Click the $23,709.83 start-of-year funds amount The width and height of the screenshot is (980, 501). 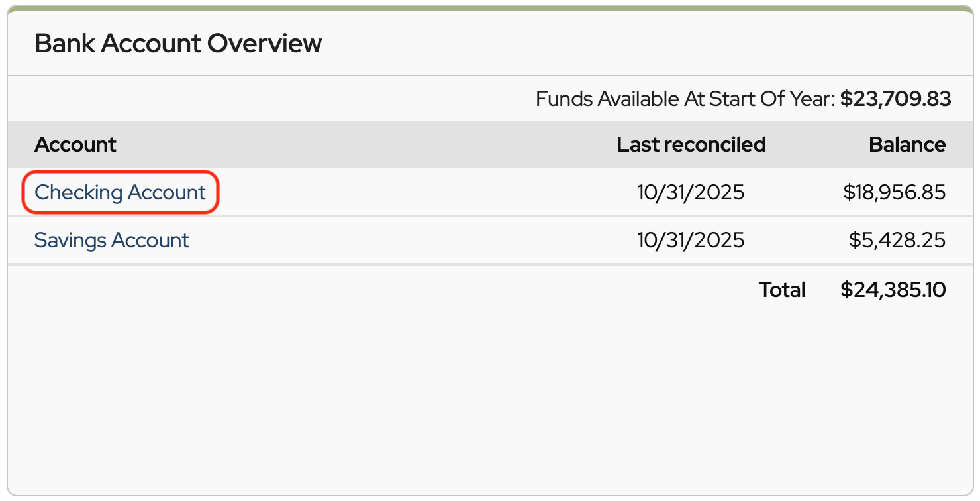coord(895,99)
